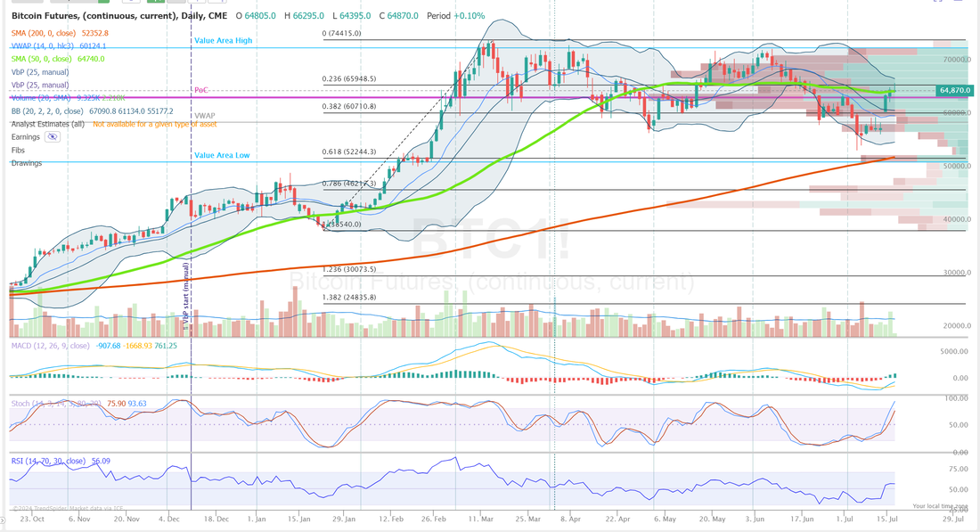
Task: Toggle the Earnings visibility eye icon
Action: tap(53, 137)
